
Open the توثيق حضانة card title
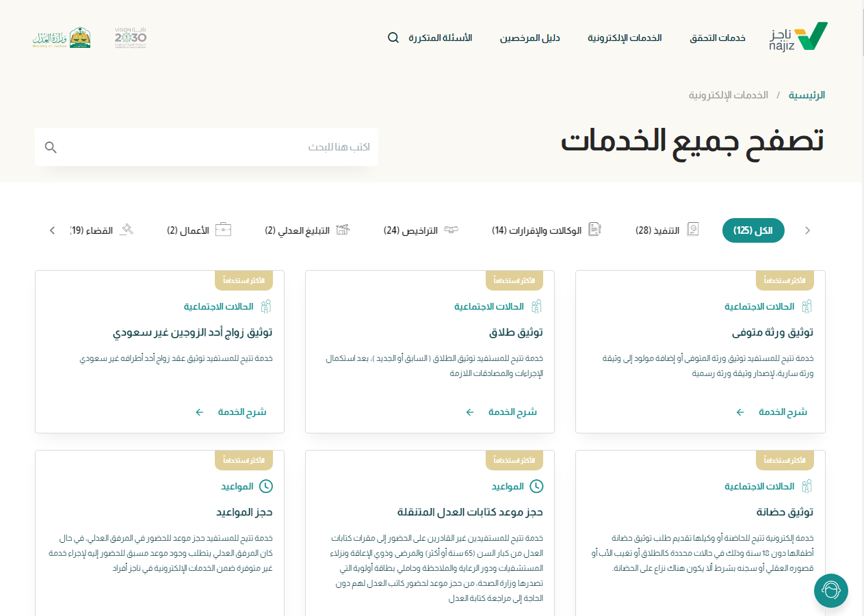pyautogui.click(x=785, y=512)
